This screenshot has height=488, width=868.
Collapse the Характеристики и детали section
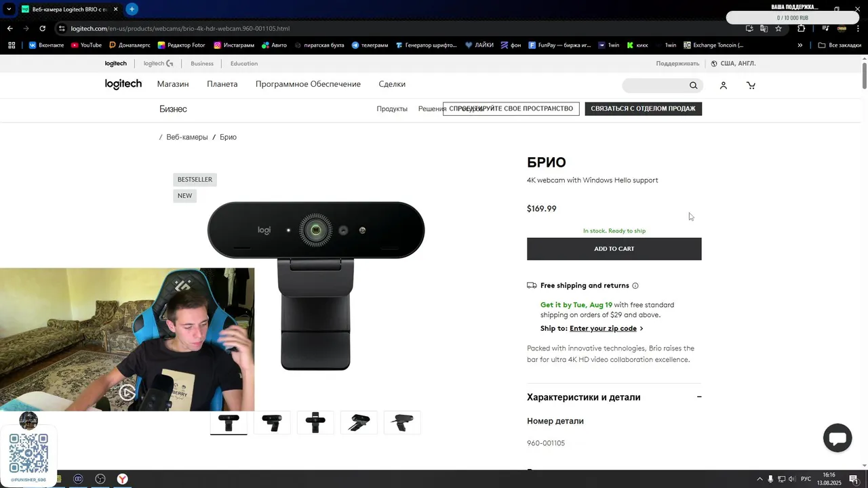(699, 397)
